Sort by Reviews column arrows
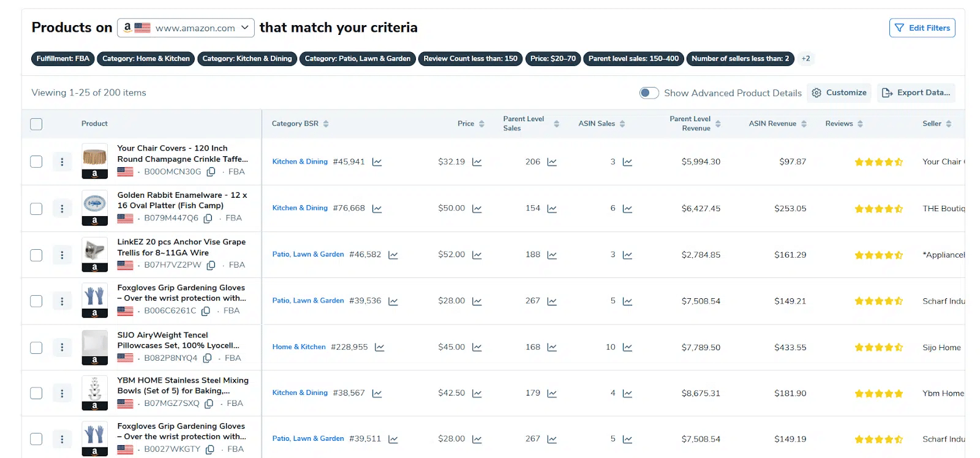The image size is (980, 458). coord(860,124)
